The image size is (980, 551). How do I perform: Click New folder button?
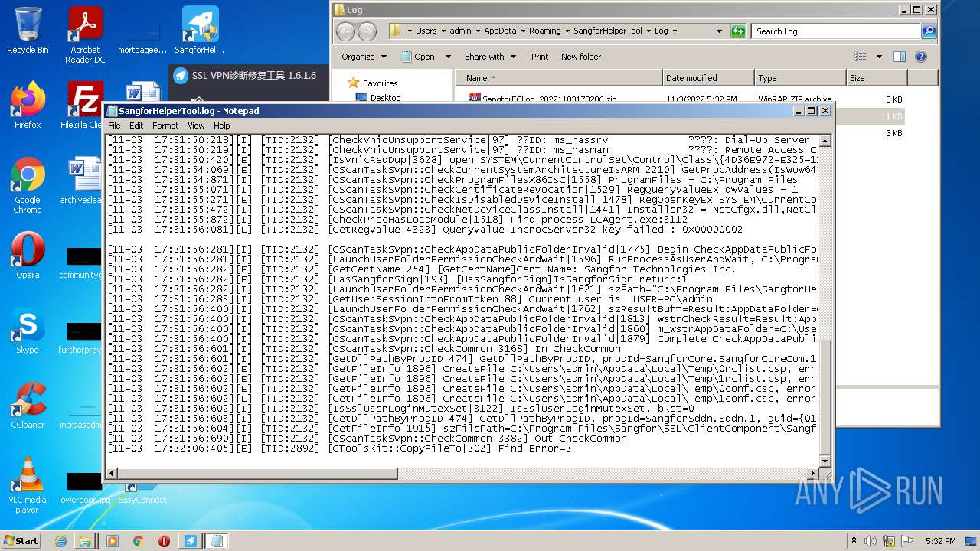point(581,57)
